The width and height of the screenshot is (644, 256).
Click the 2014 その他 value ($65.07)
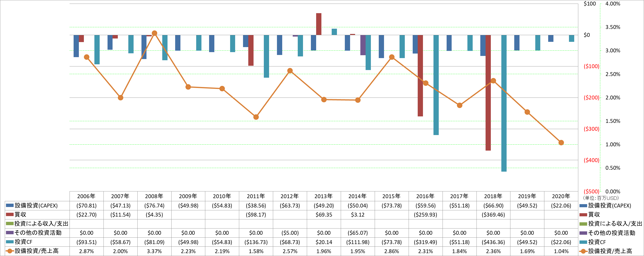click(358, 233)
